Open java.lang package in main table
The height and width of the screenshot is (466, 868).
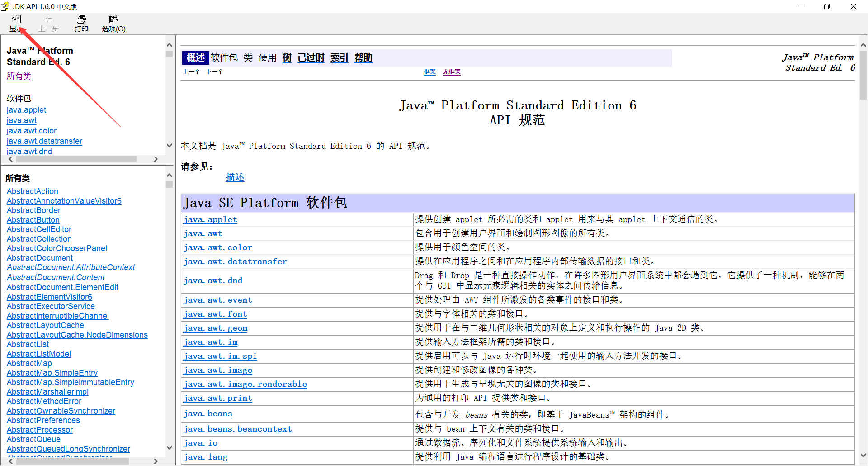pyautogui.click(x=205, y=457)
